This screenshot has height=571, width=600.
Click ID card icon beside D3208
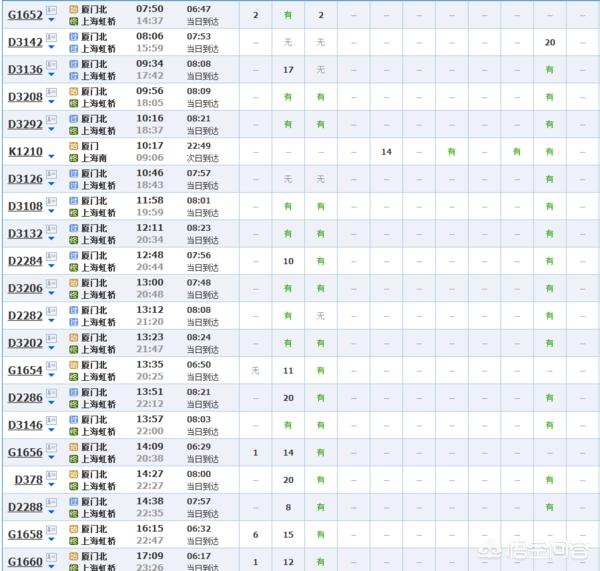[51, 92]
